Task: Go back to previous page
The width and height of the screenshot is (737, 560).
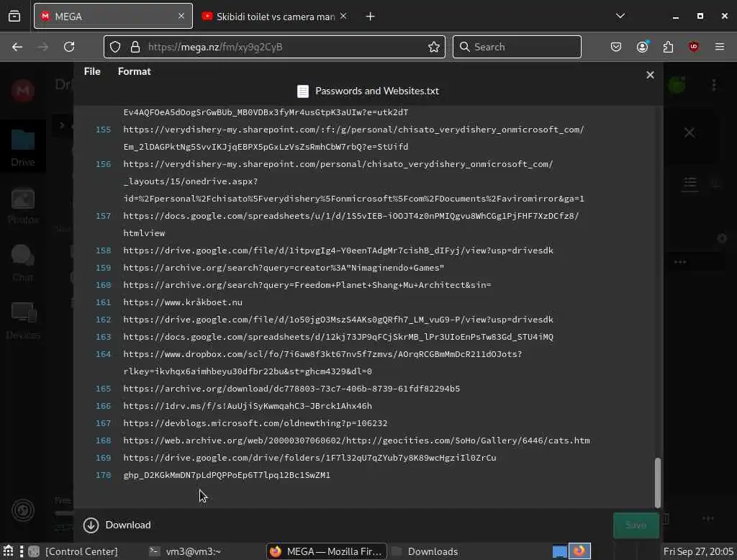Action: (x=17, y=47)
